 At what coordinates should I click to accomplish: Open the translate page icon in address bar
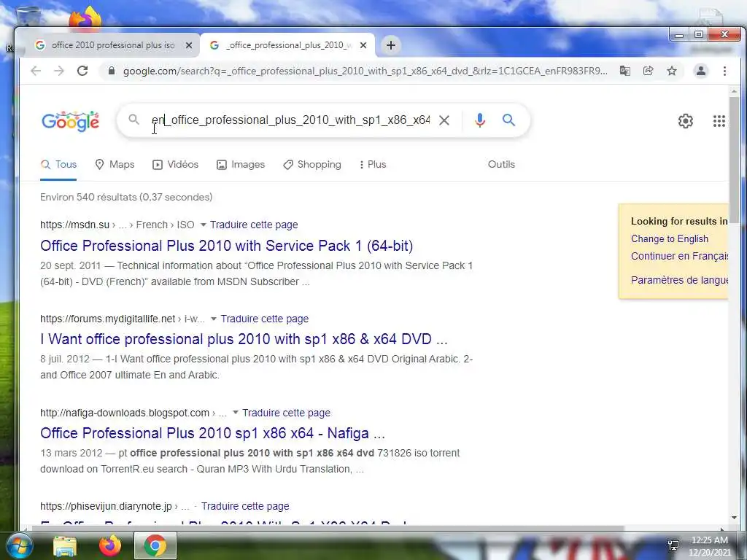pos(624,71)
